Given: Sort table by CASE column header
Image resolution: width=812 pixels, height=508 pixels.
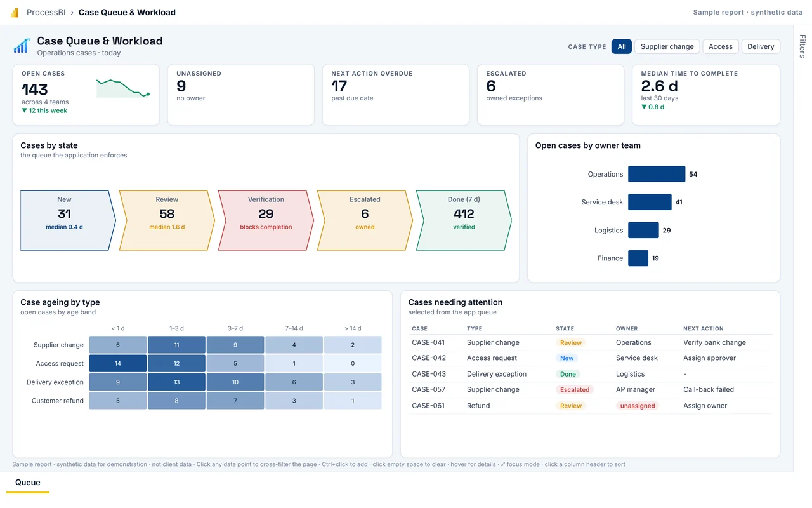Looking at the screenshot, I should coord(419,328).
